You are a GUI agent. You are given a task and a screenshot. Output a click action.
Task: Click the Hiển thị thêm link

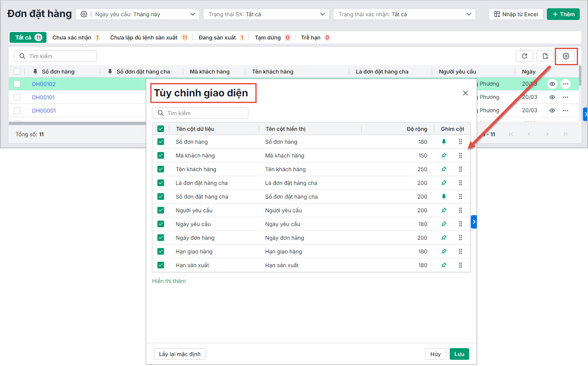[x=169, y=281]
